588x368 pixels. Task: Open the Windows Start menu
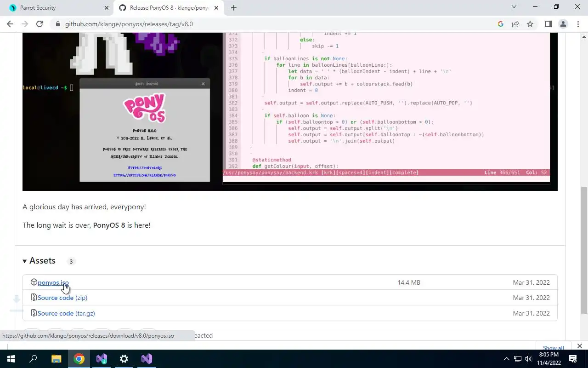[x=11, y=359]
